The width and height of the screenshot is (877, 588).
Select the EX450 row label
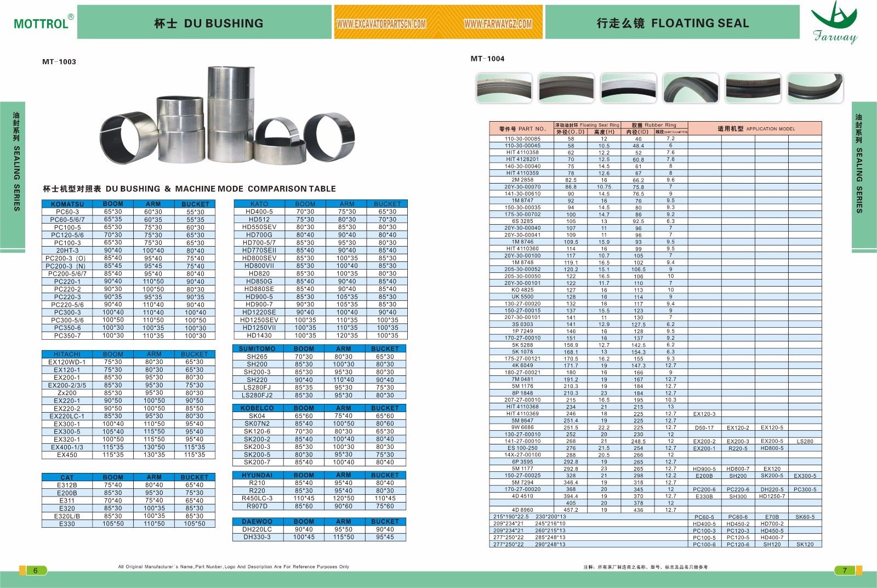67,455
